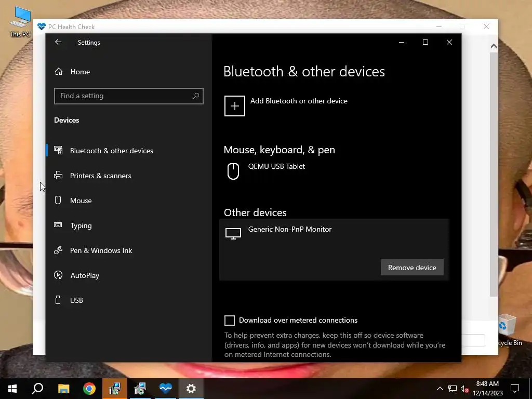Click the mouse icon beside QEMU USB Tablet
The image size is (532, 399).
233,171
